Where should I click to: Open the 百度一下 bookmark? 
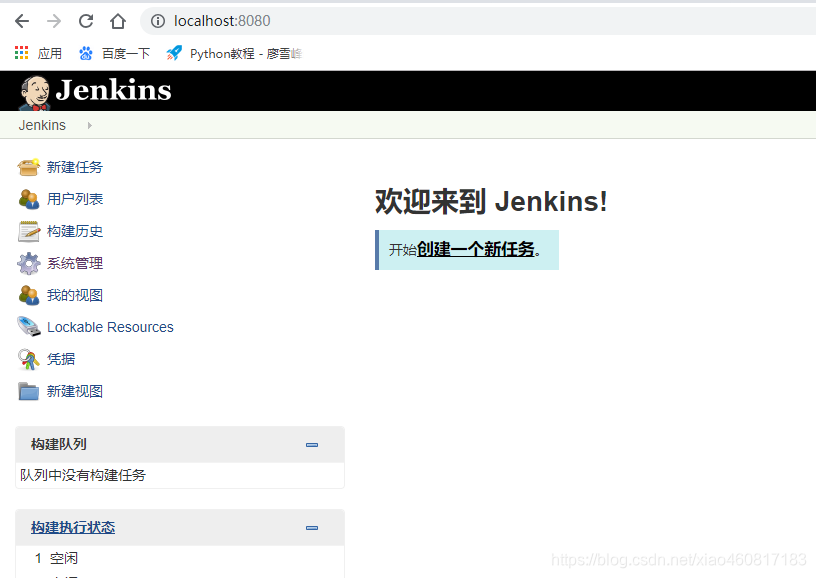[126, 53]
